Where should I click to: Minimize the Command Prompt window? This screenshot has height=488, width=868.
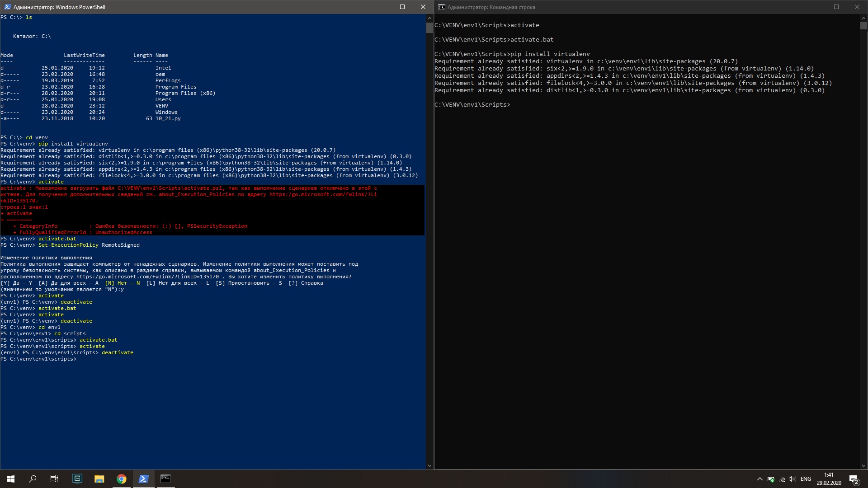pos(816,7)
